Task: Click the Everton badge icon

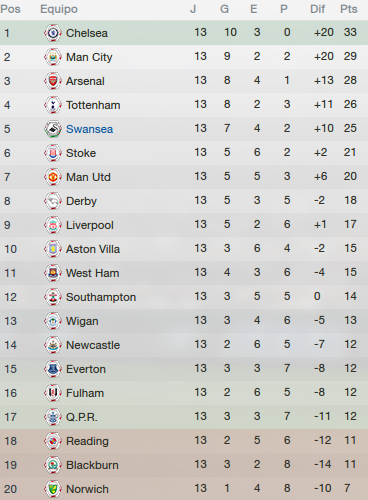Action: 53,369
